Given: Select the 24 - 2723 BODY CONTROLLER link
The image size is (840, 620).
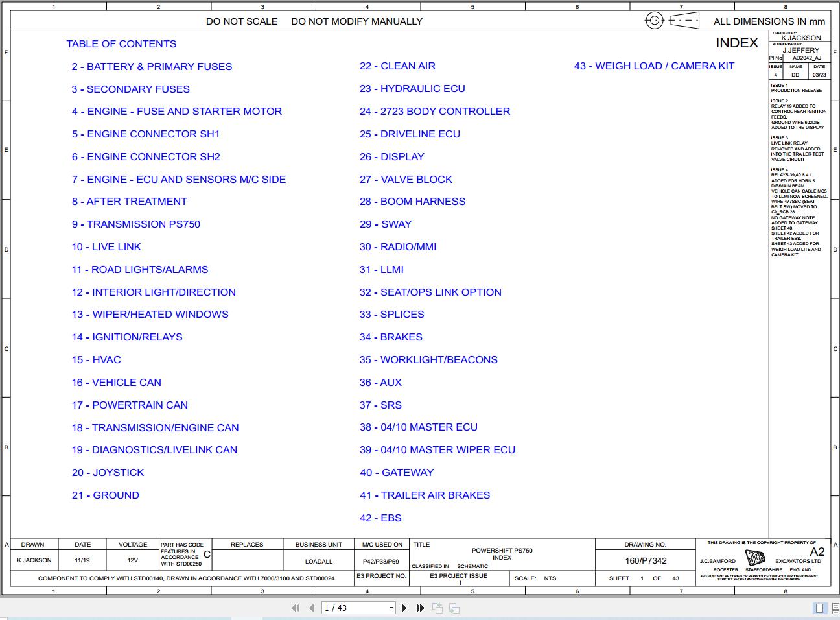Looking at the screenshot, I should click(x=435, y=111).
